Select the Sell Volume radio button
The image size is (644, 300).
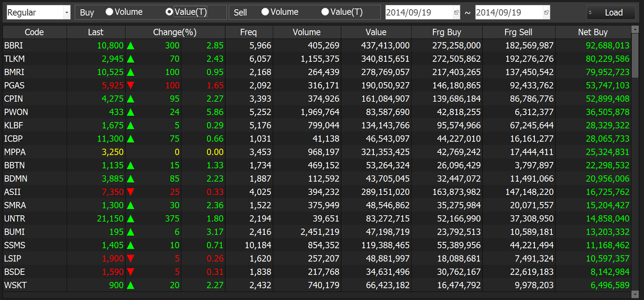[265, 12]
